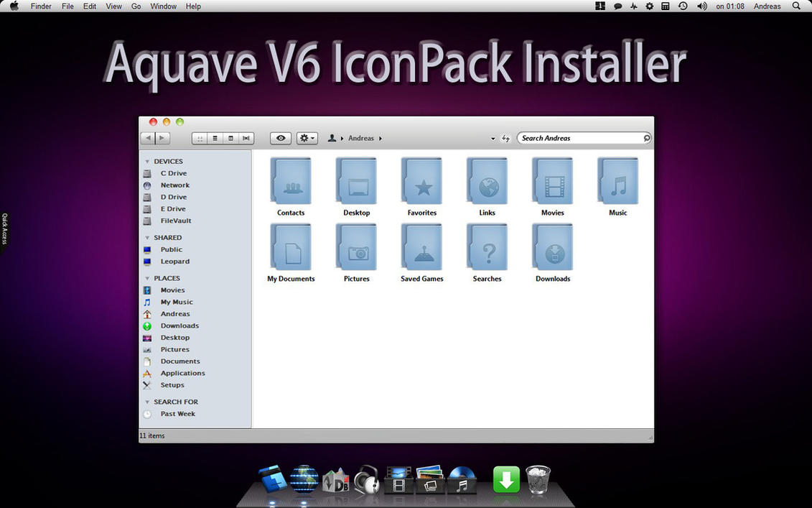Collapse the SEARCH FOR section
Image resolution: width=812 pixels, height=508 pixels.
click(147, 402)
